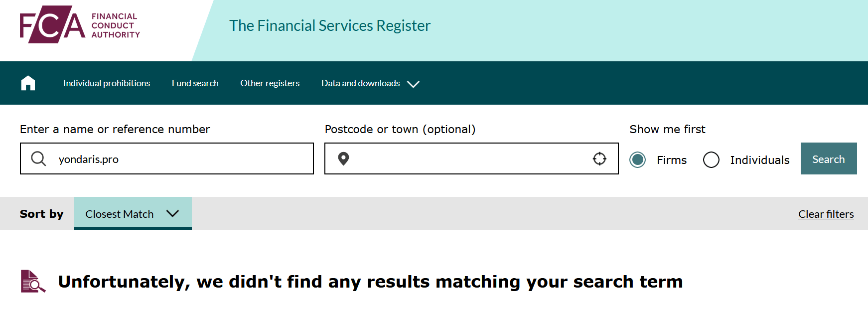The image size is (868, 312).
Task: Click the no-results document search icon
Action: (33, 281)
